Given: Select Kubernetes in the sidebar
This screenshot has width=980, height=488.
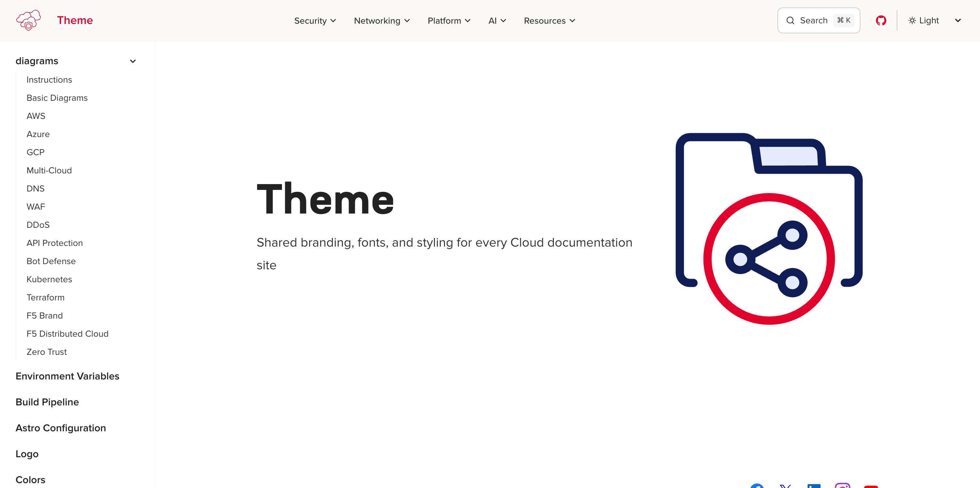Looking at the screenshot, I should tap(49, 279).
